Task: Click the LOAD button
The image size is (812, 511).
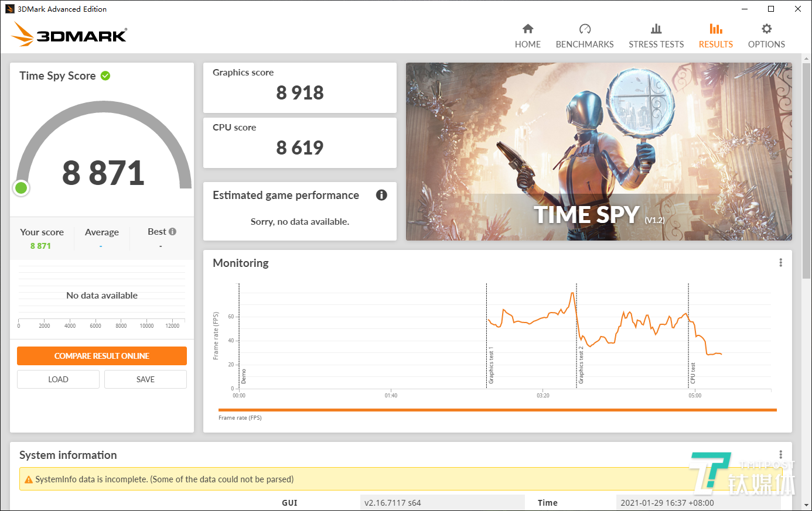Action: coord(58,379)
